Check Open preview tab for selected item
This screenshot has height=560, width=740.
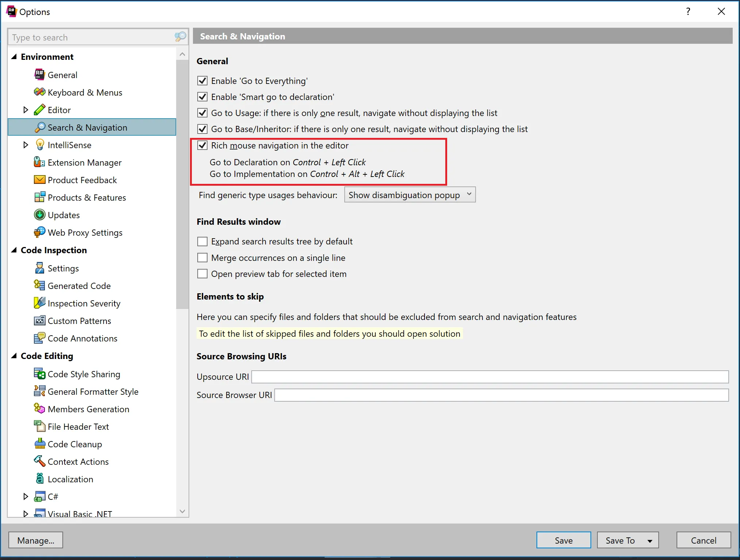click(202, 274)
